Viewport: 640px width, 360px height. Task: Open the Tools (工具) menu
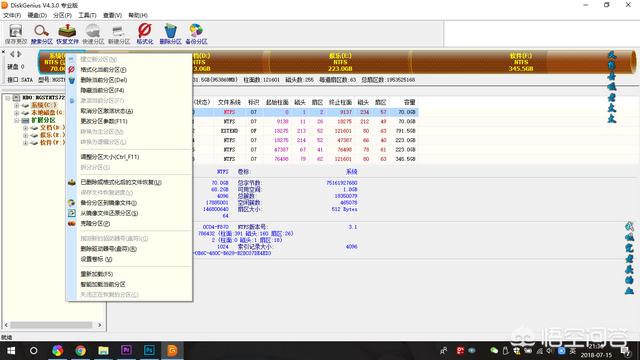click(x=87, y=15)
